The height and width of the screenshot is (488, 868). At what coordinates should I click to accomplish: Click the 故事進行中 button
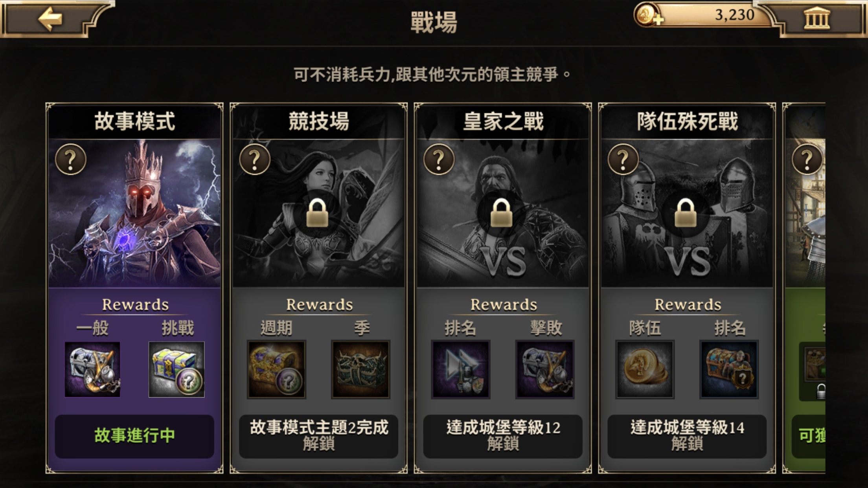tap(134, 436)
